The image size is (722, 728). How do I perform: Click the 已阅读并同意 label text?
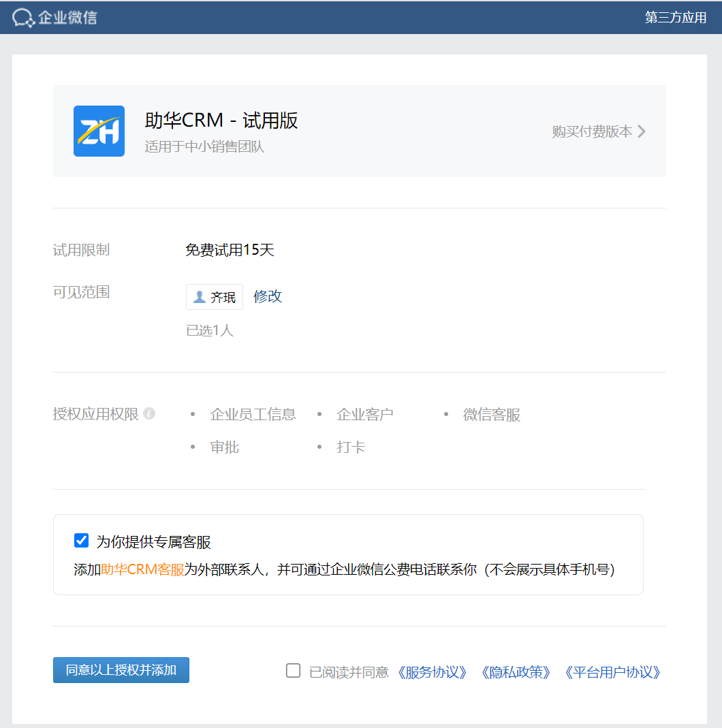[349, 672]
